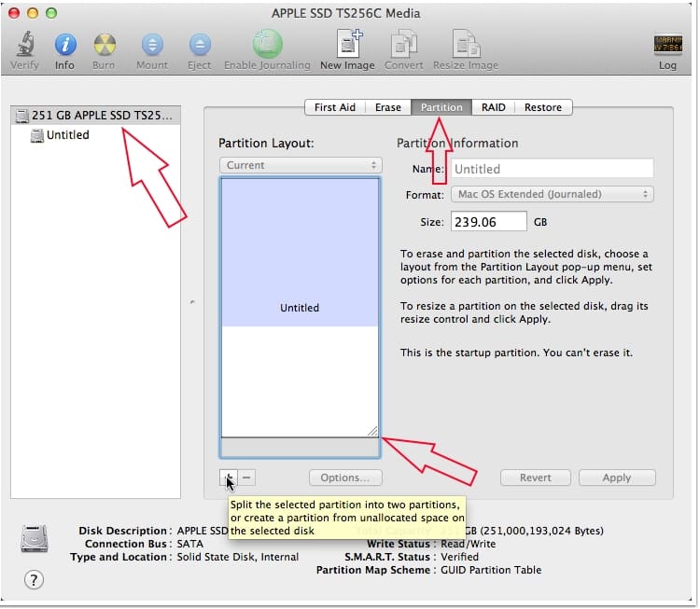The width and height of the screenshot is (700, 609).
Task: Click the "GUID Partition Table" text
Action: (491, 570)
